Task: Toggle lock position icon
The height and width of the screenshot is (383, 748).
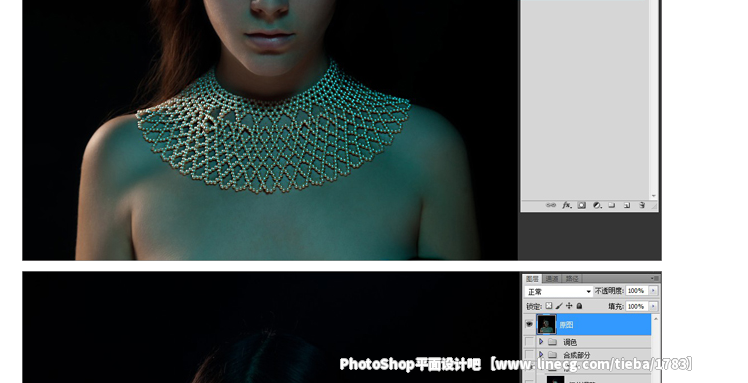Action: (x=569, y=306)
